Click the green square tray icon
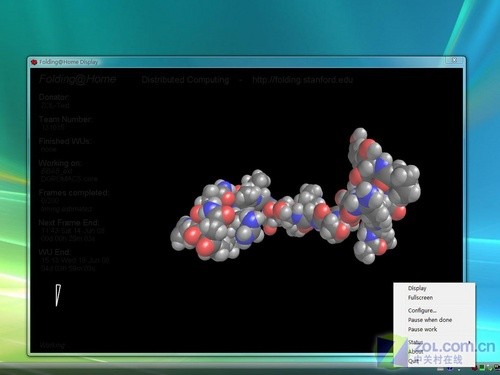The image size is (500, 375). point(482,368)
